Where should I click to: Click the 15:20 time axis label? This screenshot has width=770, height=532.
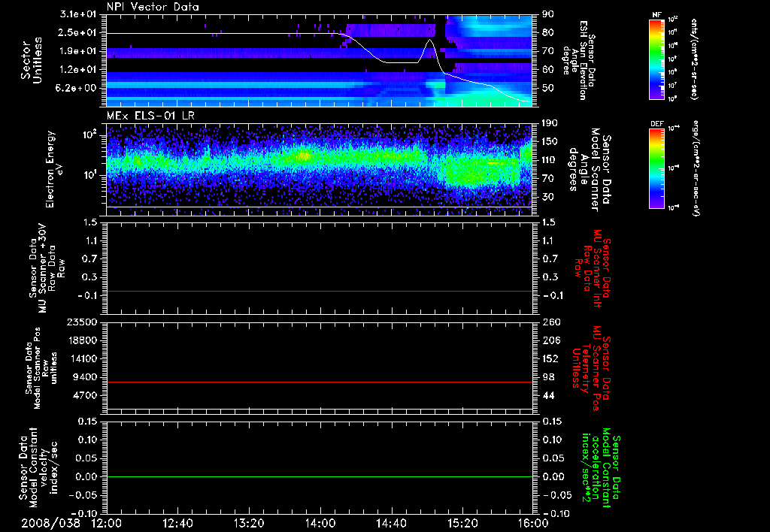(462, 522)
